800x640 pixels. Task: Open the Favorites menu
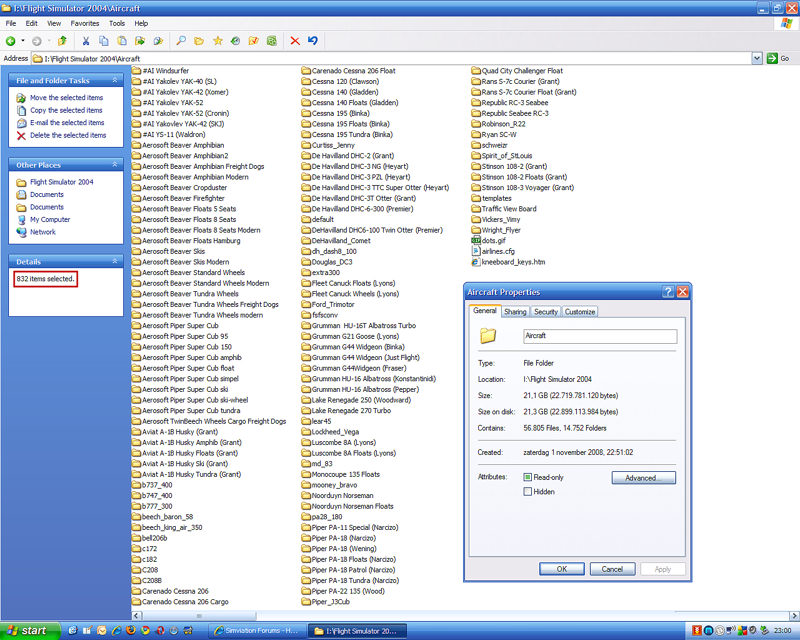coord(85,23)
